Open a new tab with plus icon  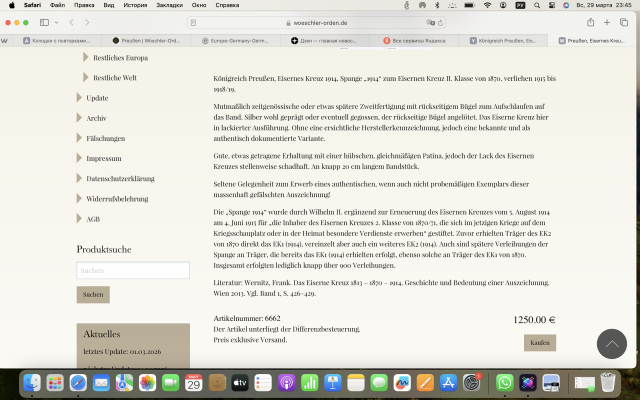(x=608, y=22)
